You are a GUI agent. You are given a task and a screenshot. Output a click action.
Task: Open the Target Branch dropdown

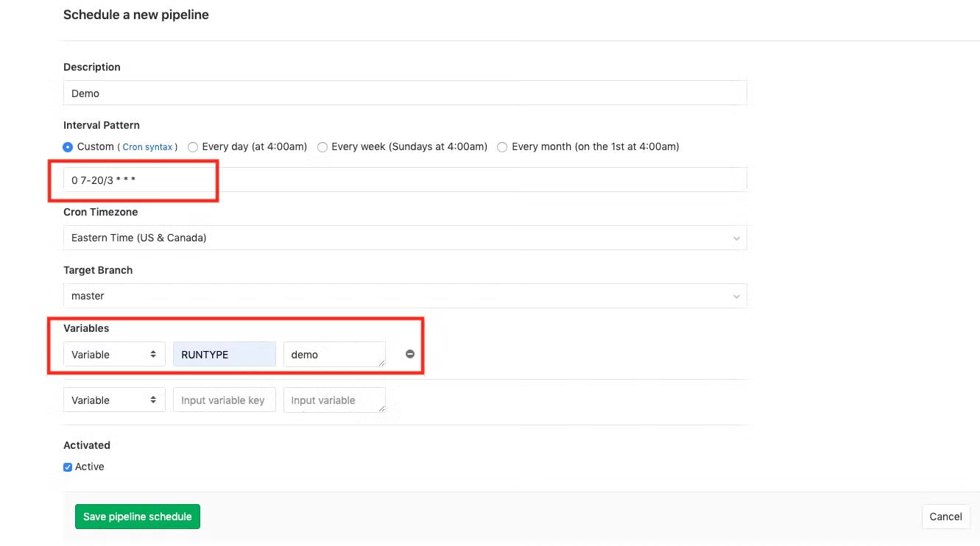[405, 296]
